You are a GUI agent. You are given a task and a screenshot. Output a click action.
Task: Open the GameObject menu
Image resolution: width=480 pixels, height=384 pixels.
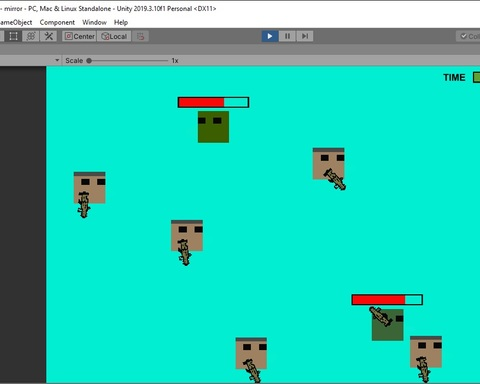click(x=15, y=22)
